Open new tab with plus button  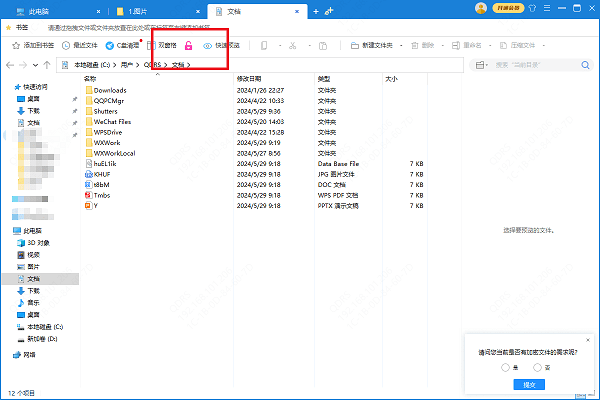click(x=316, y=10)
